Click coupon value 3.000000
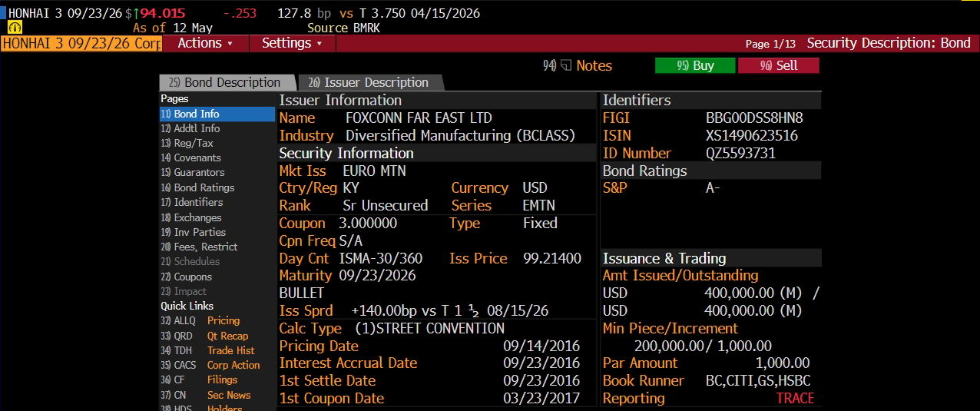This screenshot has height=411, width=980. click(x=368, y=224)
